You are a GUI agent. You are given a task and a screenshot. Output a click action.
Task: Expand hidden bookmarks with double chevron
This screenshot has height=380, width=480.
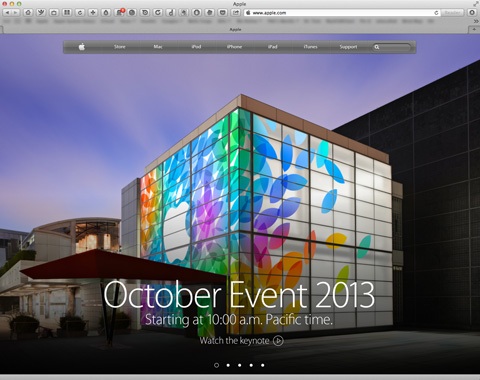click(476, 21)
